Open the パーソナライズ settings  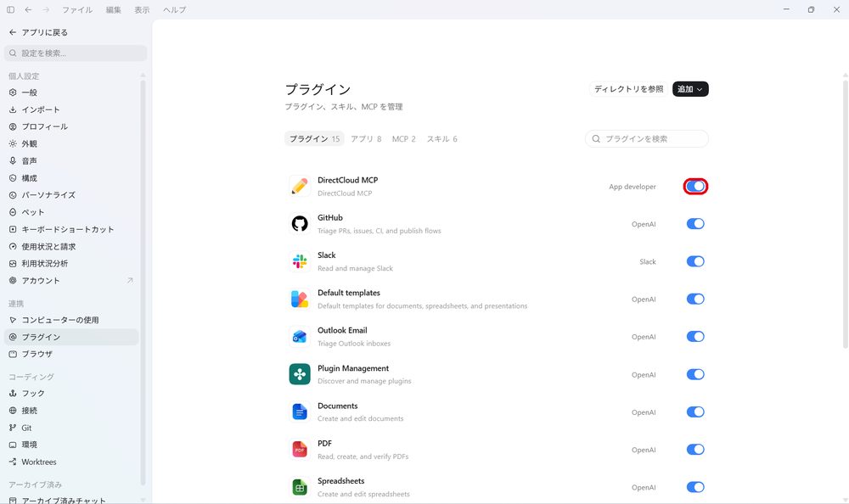pos(71,195)
